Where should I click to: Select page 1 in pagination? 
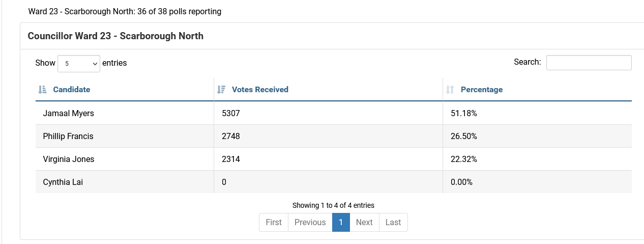(x=341, y=223)
